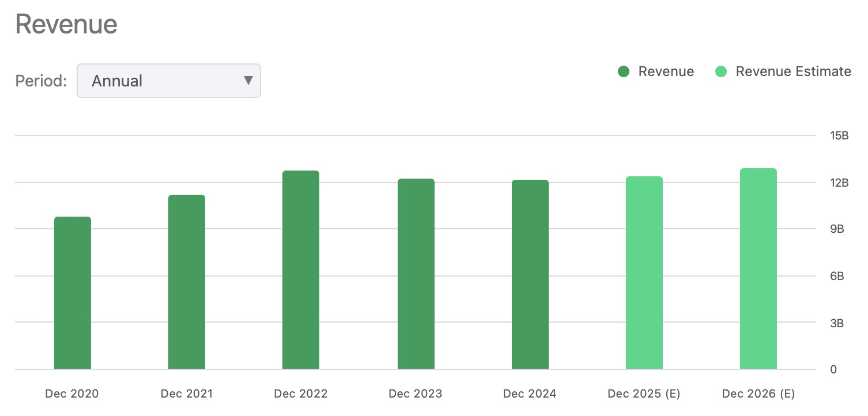The image size is (868, 416).
Task: Click the Dec 2020 axis label
Action: coord(72,394)
